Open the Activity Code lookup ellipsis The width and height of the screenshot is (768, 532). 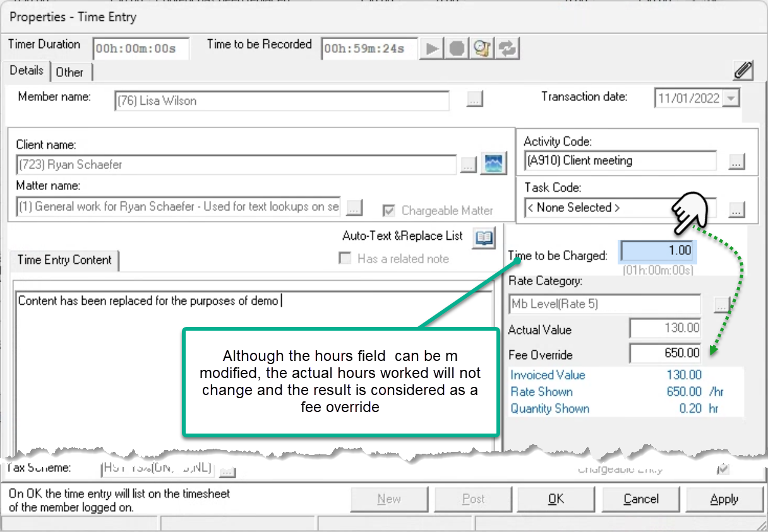click(x=736, y=162)
